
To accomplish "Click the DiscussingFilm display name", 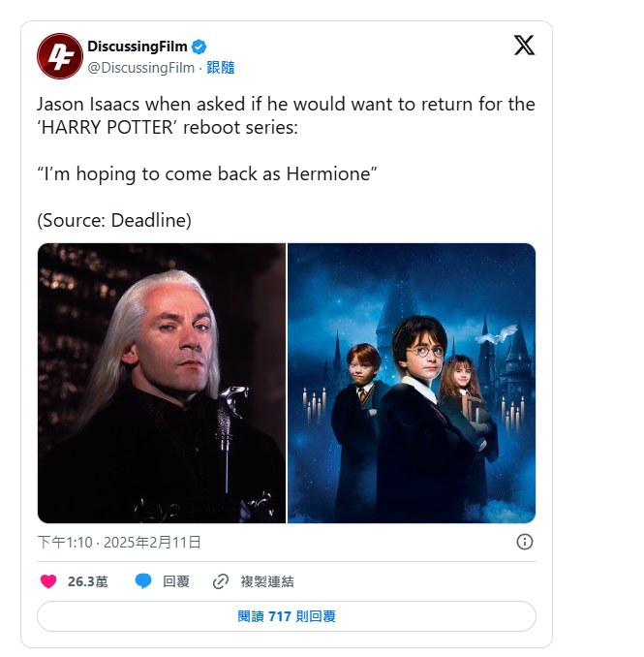I will click(x=137, y=47).
